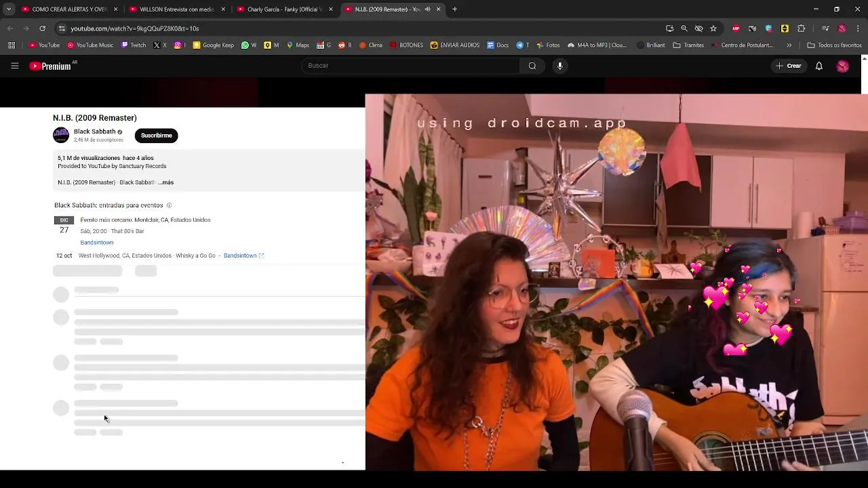868x488 pixels.
Task: Open the Google Keep bookmark
Action: tap(214, 45)
